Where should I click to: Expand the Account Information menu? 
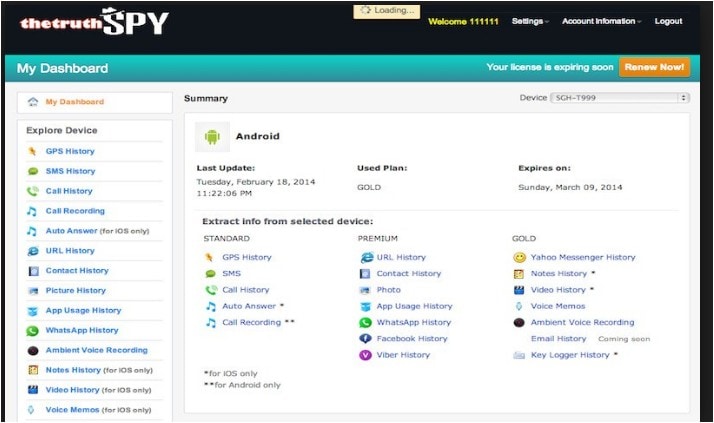point(601,21)
